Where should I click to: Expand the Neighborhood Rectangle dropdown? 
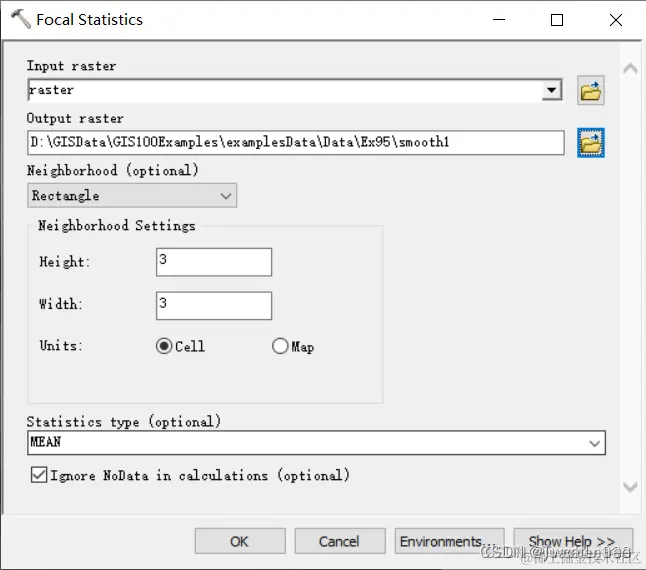coord(132,196)
